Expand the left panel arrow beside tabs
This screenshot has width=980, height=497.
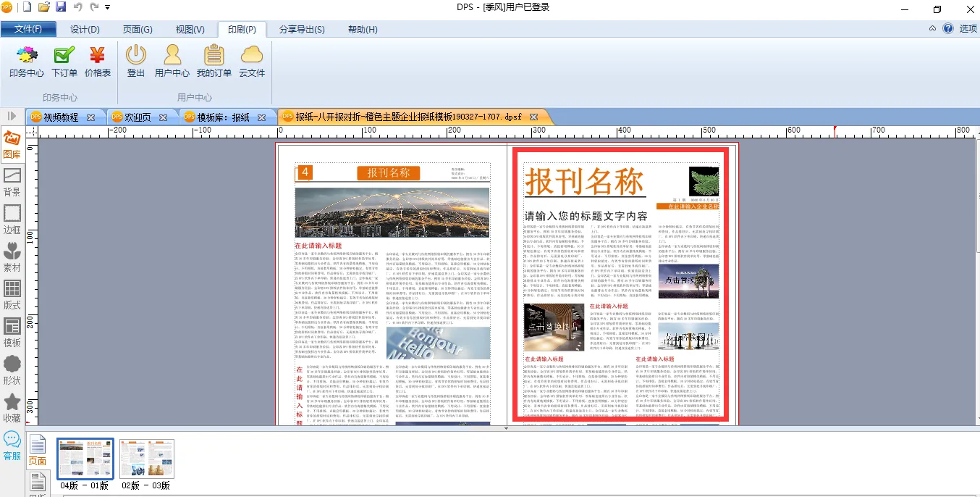pyautogui.click(x=12, y=116)
